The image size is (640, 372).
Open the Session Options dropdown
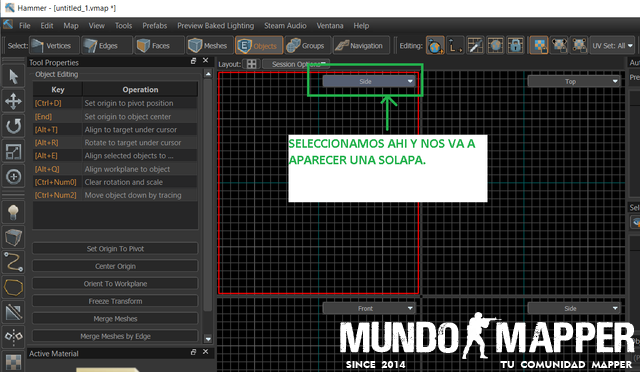296,64
